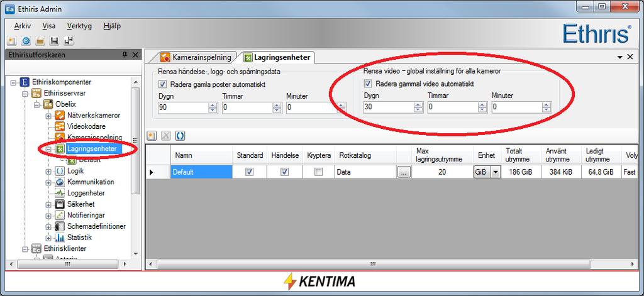Close the Ethirisutforskaren panel
The width and height of the screenshot is (644, 296).
pyautogui.click(x=136, y=55)
